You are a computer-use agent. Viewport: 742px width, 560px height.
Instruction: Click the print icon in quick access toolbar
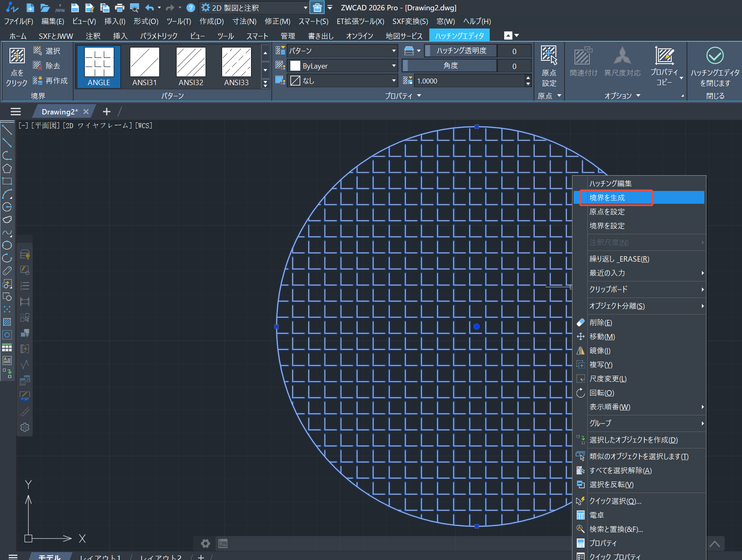120,7
